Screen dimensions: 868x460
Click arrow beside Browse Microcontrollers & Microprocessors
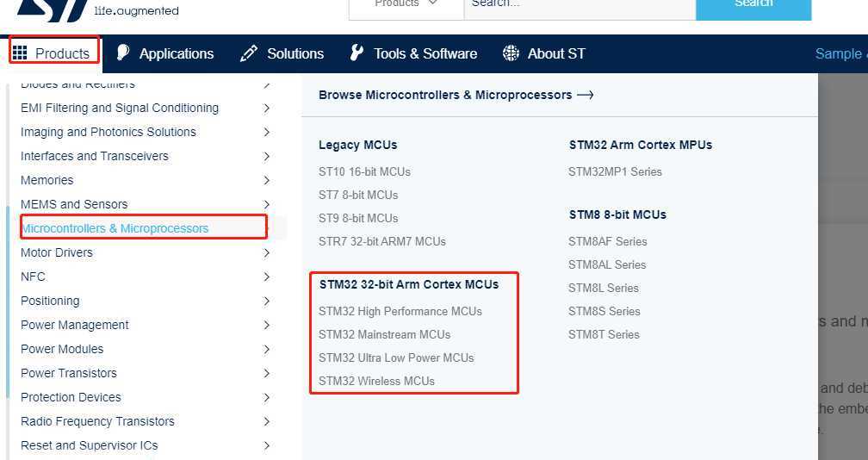(x=586, y=96)
